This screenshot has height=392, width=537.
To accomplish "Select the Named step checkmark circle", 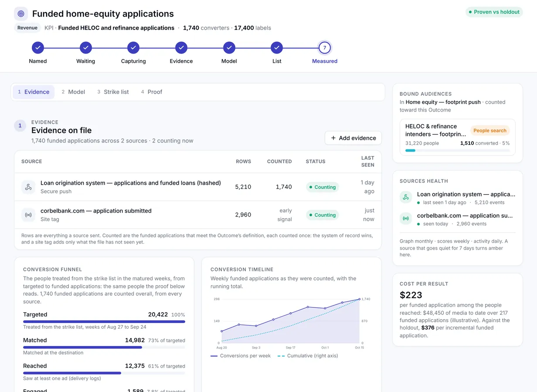I will 38,48.
